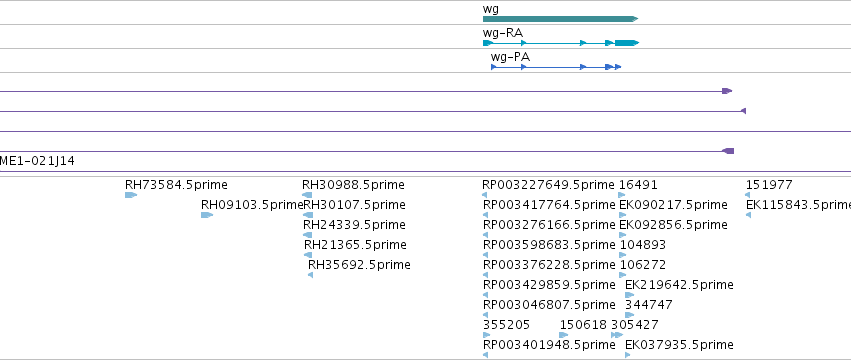
Task: Click the RH35692.5prime feature label
Action: click(359, 265)
